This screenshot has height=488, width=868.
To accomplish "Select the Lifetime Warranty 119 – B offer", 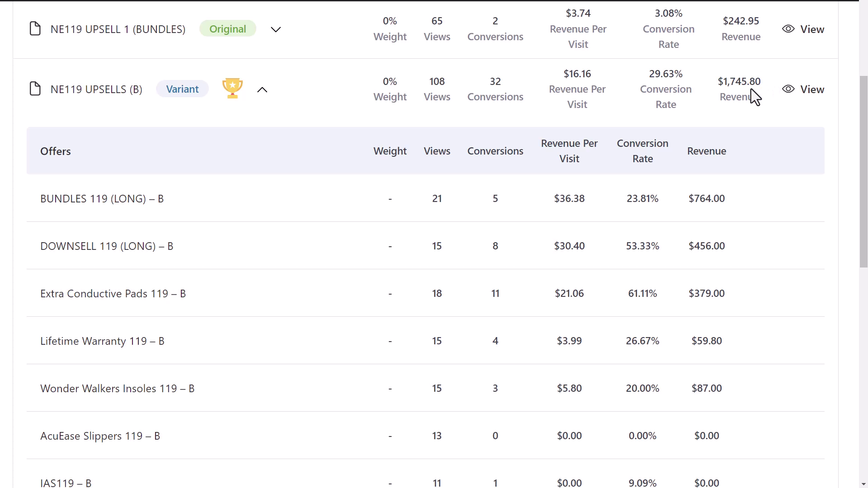I will (102, 341).
